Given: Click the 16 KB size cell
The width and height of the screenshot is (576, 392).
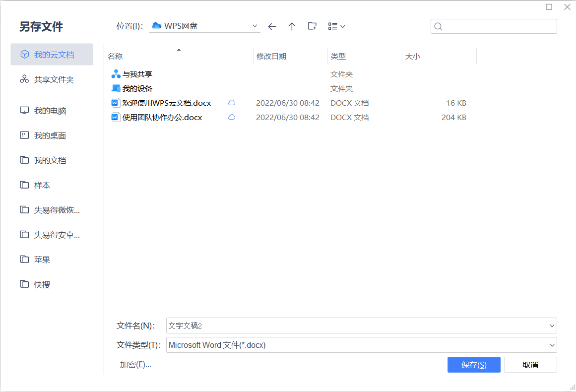Looking at the screenshot, I should 456,103.
